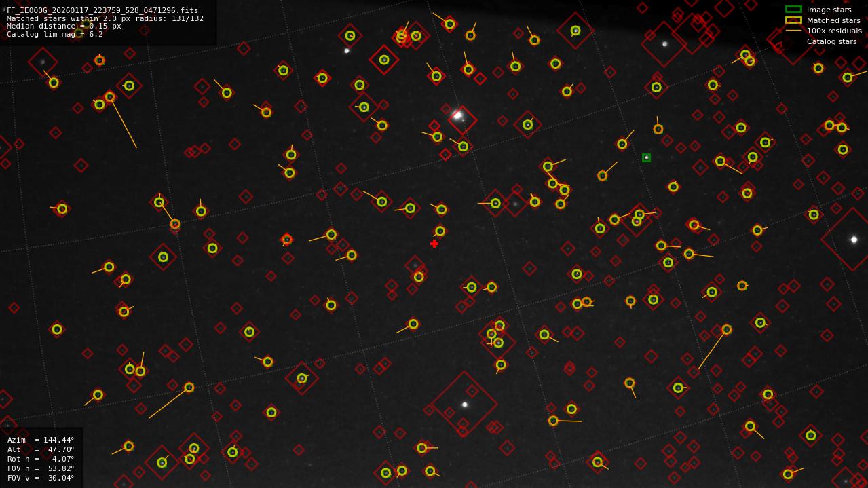This screenshot has width=868, height=488.
Task: Click the 'Azim = 144.44°' readout
Action: pyautogui.click(x=41, y=440)
